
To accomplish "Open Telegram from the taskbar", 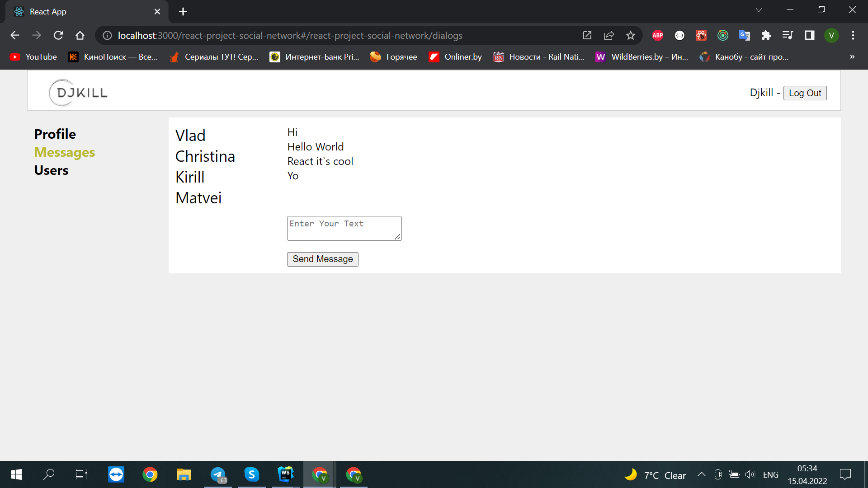I will [x=218, y=474].
